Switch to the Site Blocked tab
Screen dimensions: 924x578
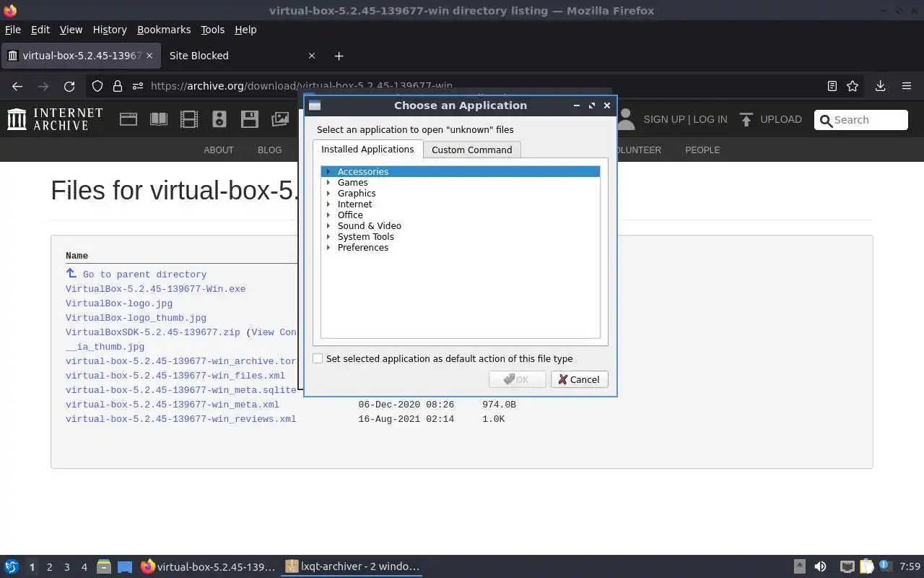tap(241, 56)
